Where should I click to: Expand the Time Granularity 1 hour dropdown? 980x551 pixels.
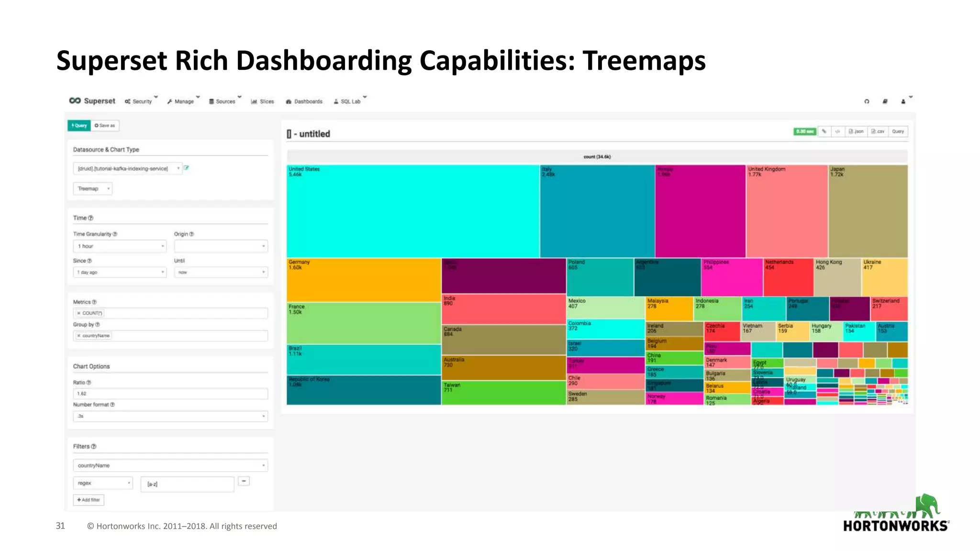point(120,246)
